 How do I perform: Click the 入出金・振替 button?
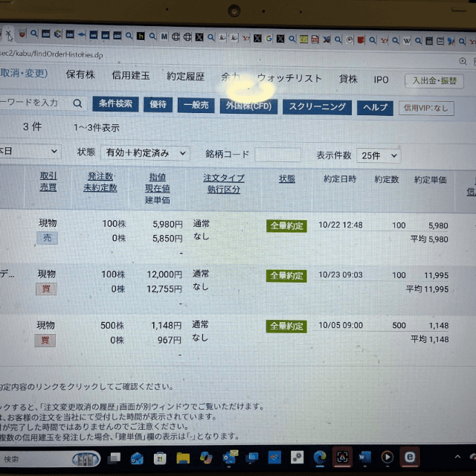(x=434, y=81)
